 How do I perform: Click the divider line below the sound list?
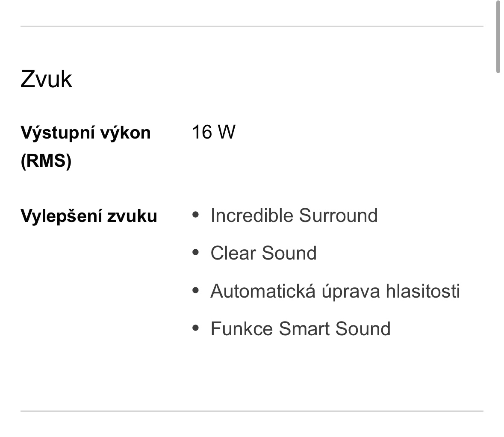pyautogui.click(x=252, y=411)
